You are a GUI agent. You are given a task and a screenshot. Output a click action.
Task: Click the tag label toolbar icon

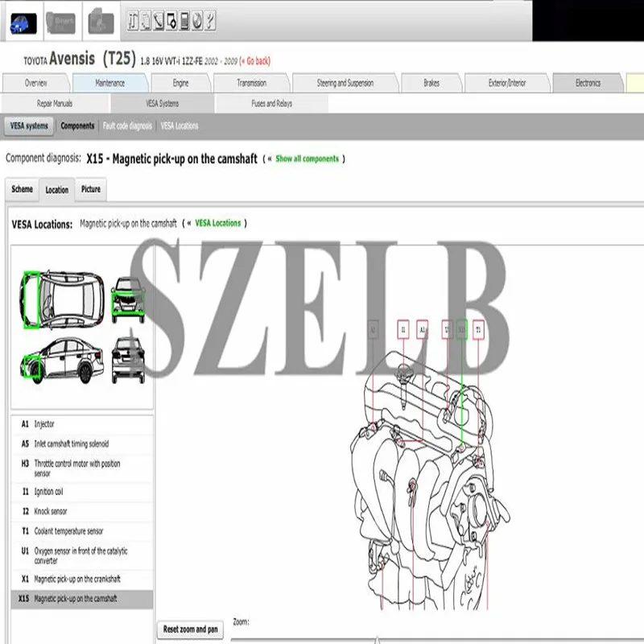[x=171, y=21]
